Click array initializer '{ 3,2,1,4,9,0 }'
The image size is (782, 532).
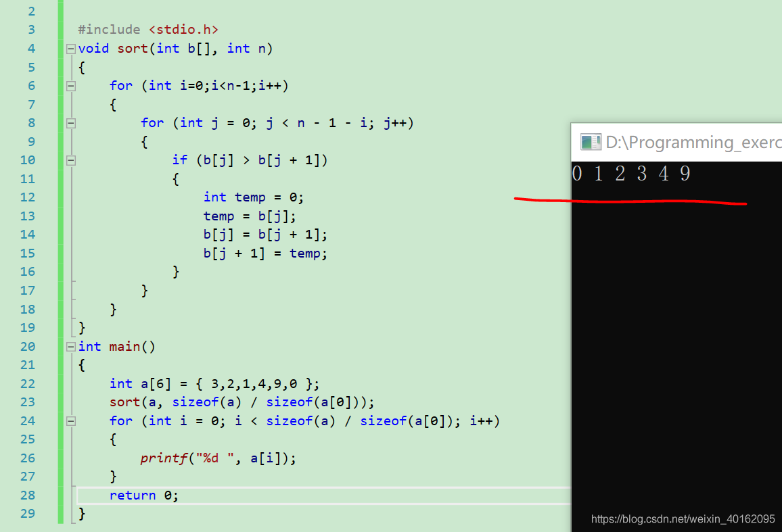tap(254, 384)
